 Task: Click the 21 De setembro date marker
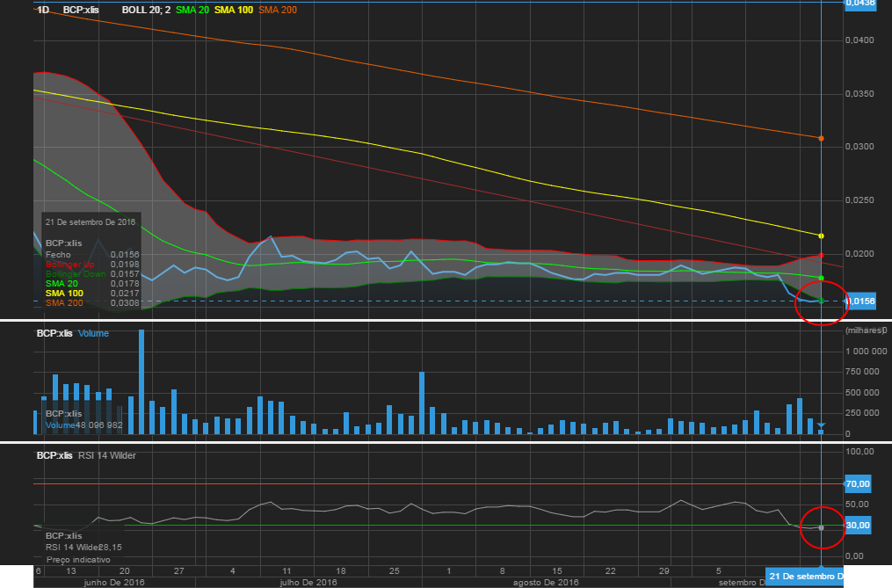(x=805, y=577)
